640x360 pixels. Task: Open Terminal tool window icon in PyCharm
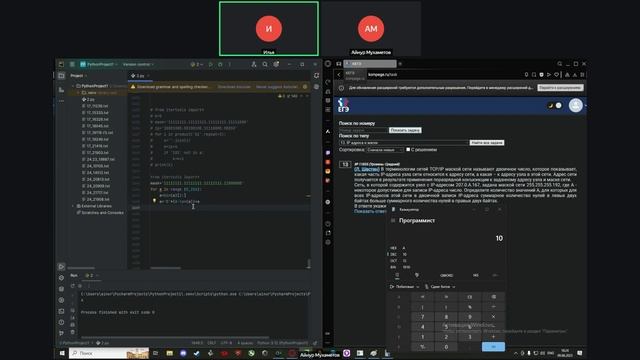point(61,311)
